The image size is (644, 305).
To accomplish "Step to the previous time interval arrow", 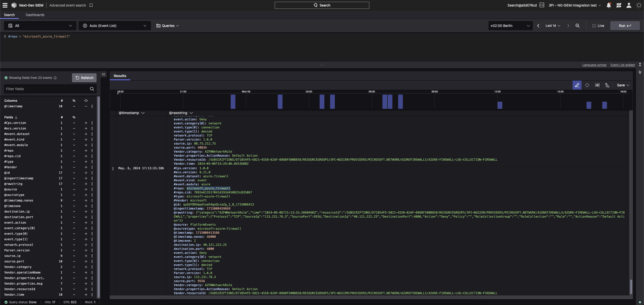I will point(538,26).
